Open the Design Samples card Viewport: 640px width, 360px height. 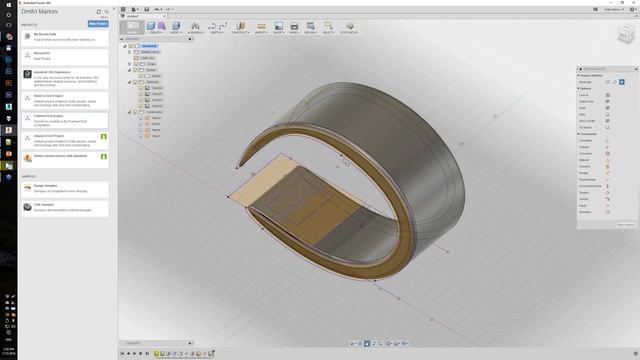65,189
